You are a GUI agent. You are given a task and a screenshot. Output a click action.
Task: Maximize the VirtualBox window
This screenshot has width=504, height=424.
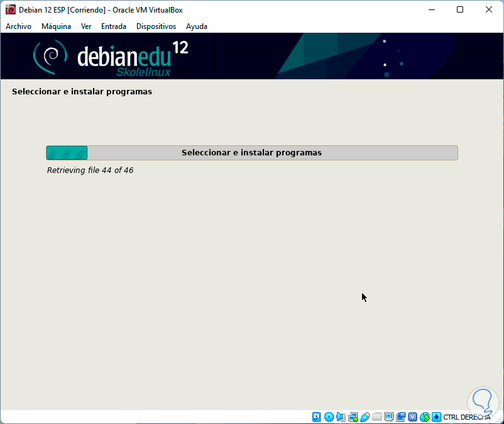pos(460,9)
